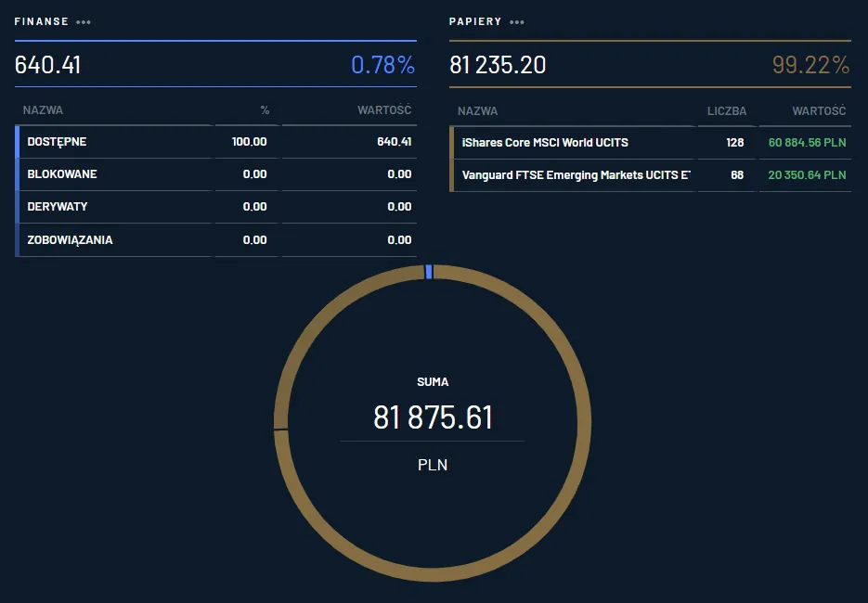Click the PAPIERY panel title

pyautogui.click(x=475, y=22)
